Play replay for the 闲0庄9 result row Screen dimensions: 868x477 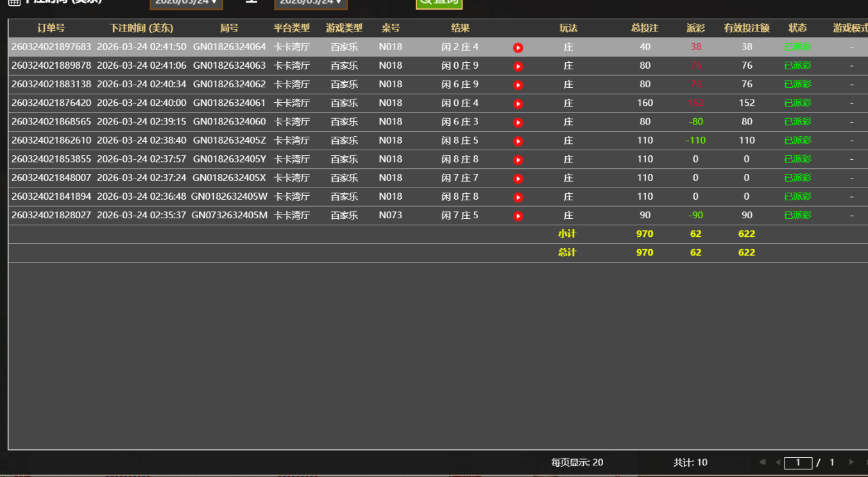[x=518, y=65]
